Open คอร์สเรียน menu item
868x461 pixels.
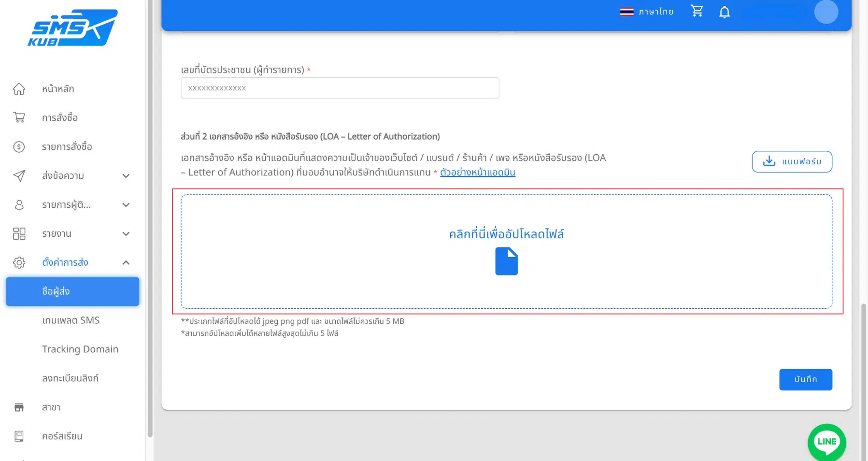tap(72, 436)
